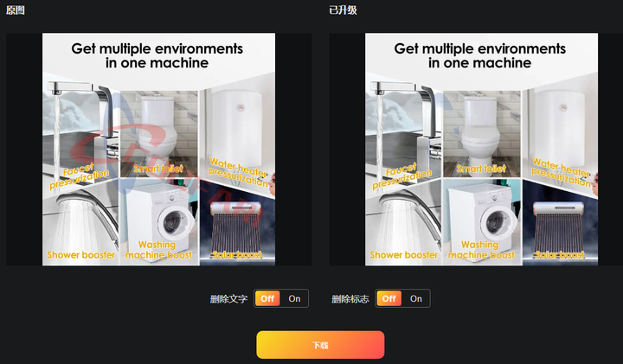Turn on the 删除文字 toggle
The width and height of the screenshot is (623, 364).
coord(294,298)
